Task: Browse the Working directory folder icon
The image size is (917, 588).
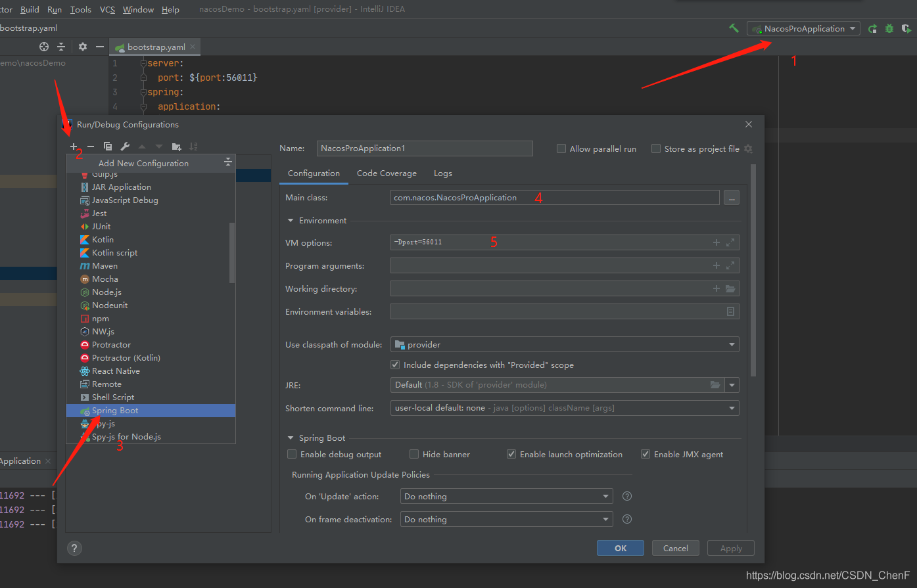Action: point(730,288)
